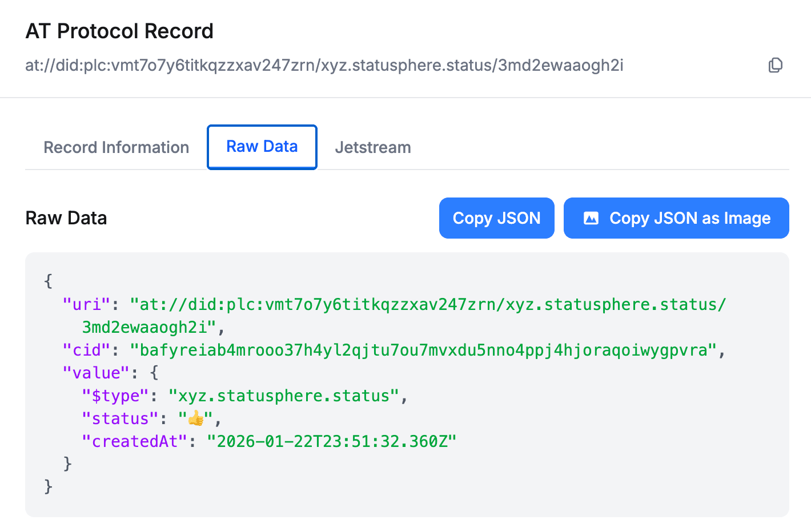Click the "status" key in JSON
Viewport: 811px width, 532px height.
click(x=121, y=419)
